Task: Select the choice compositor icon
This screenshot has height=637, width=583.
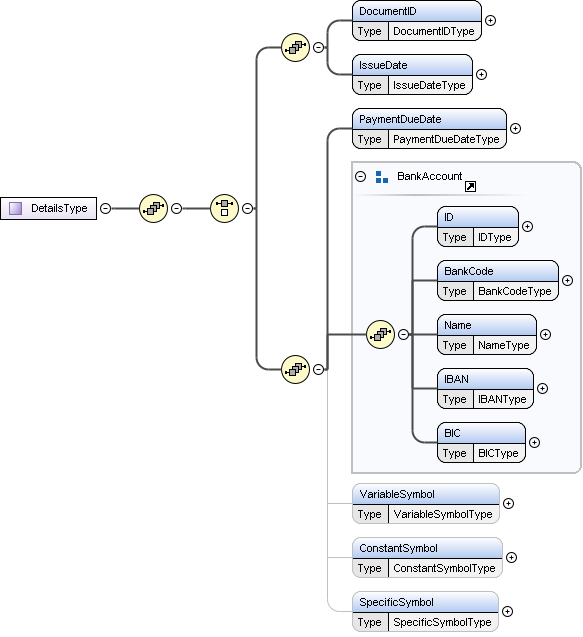Action: (224, 208)
